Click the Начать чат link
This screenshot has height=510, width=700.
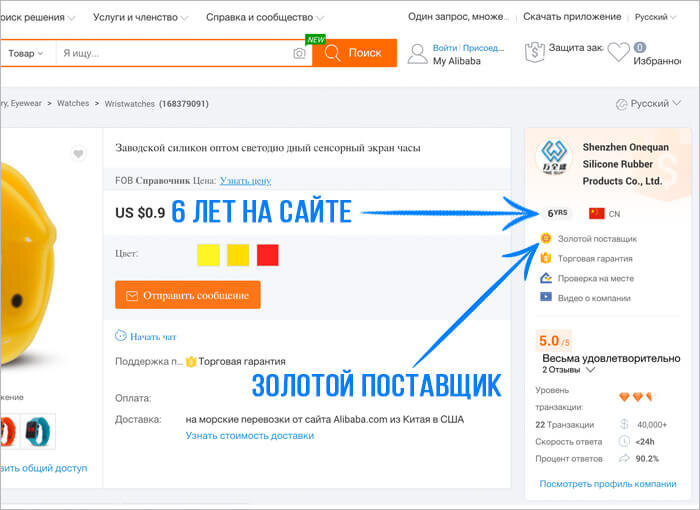(153, 337)
